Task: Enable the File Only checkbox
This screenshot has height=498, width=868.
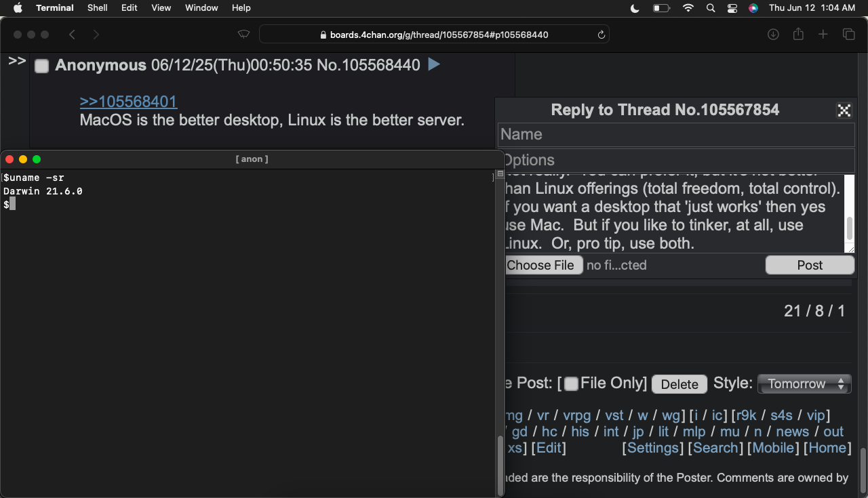Action: click(x=572, y=384)
